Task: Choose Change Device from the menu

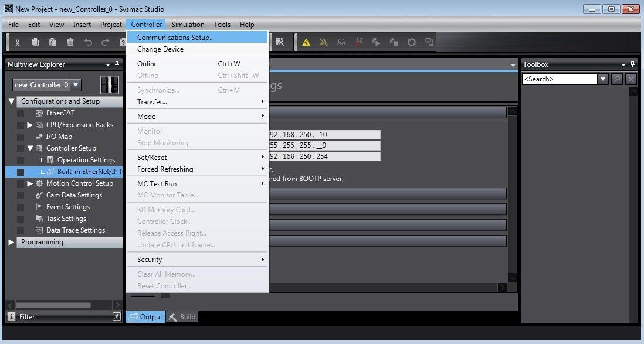Action: [197, 49]
